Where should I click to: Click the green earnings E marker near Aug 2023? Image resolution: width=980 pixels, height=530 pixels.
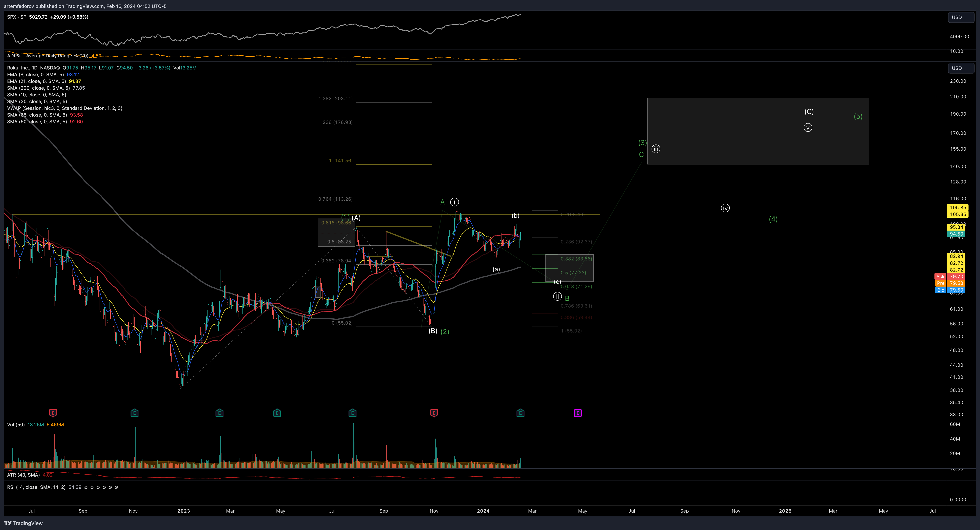point(352,412)
